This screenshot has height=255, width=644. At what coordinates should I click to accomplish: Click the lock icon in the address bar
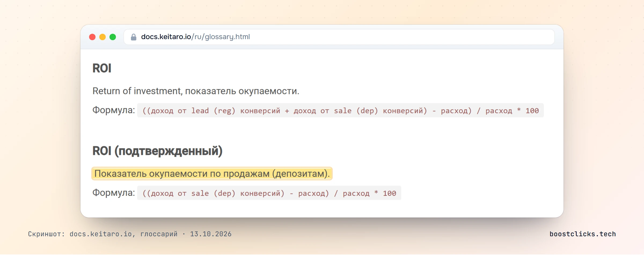133,37
